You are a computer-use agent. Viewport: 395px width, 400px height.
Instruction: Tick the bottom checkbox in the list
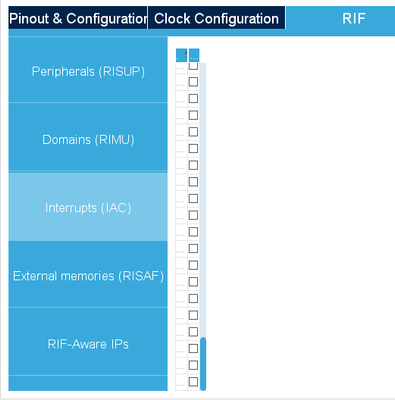[x=193, y=382]
